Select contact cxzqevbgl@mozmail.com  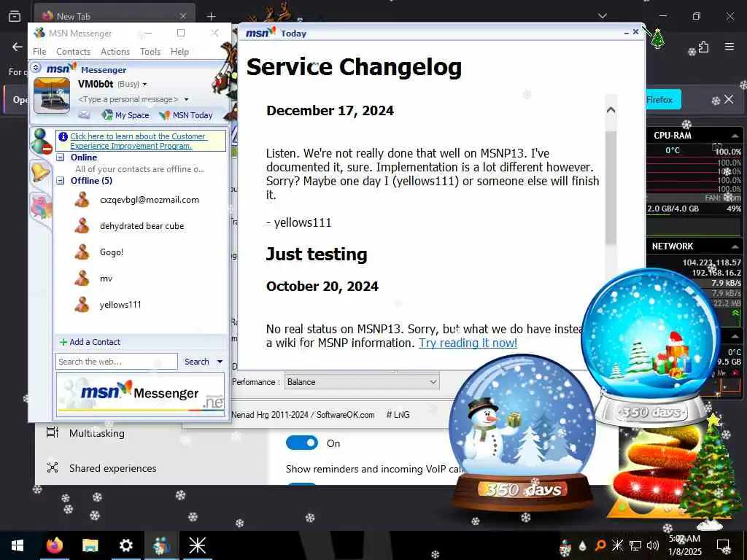tap(149, 200)
